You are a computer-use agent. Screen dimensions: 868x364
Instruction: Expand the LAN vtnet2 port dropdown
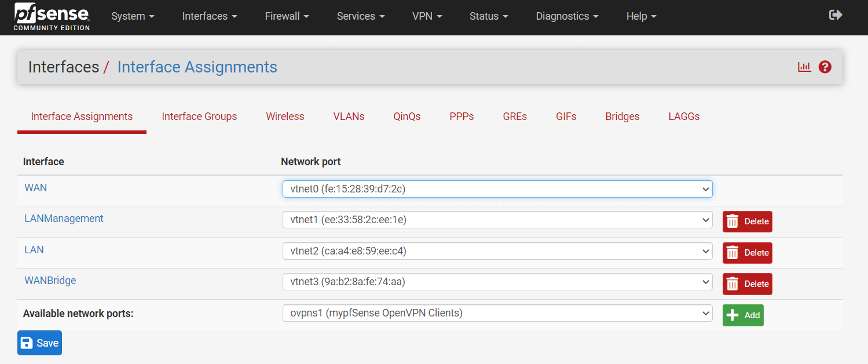[x=497, y=251]
